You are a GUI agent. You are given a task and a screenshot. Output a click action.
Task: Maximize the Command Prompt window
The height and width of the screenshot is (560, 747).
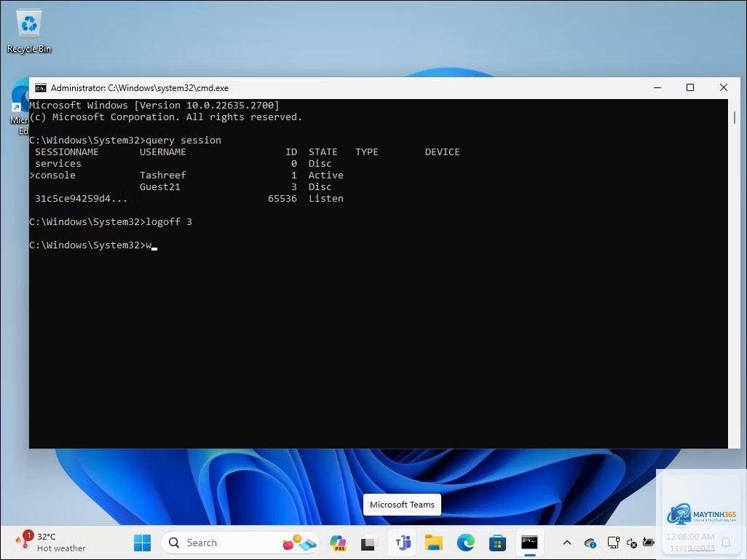point(689,87)
